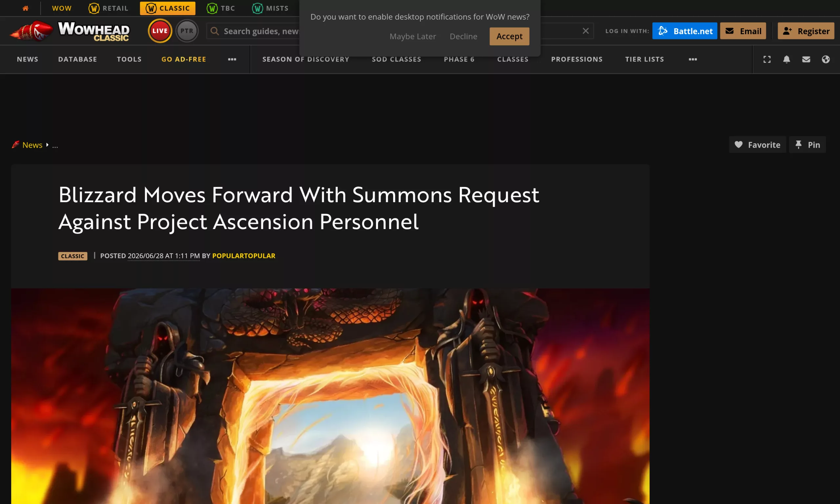Decline desktop notifications
840x504 pixels.
(463, 36)
